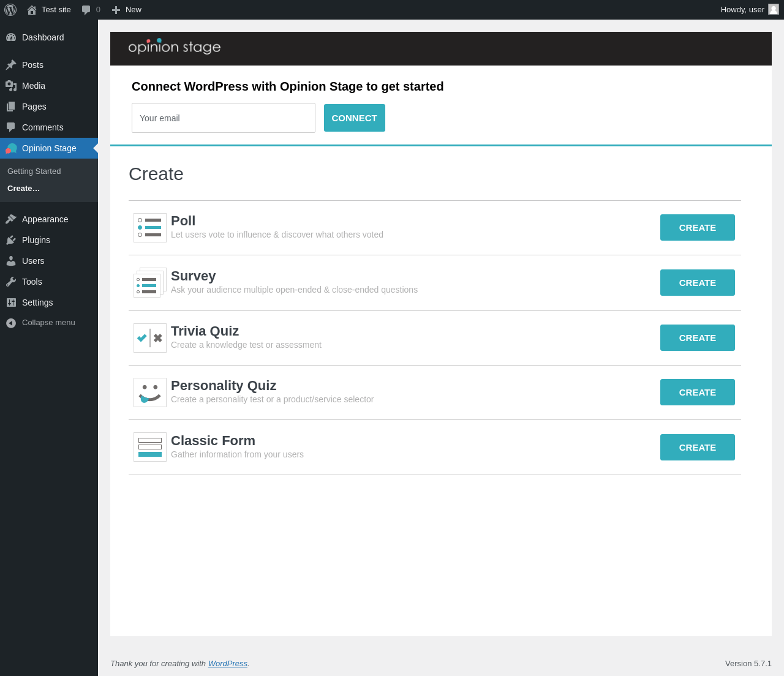Open the Appearance menu
The image size is (784, 676).
tap(49, 219)
